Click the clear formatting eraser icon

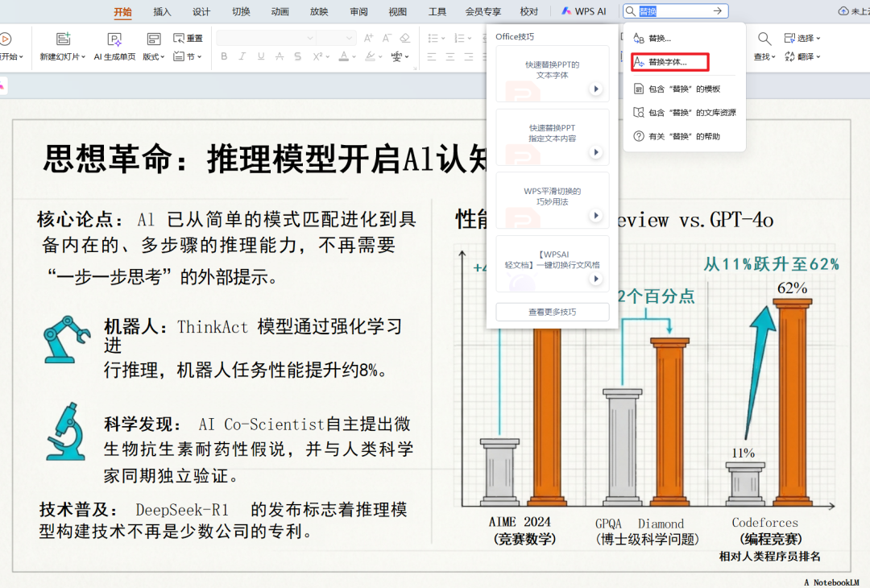[405, 38]
